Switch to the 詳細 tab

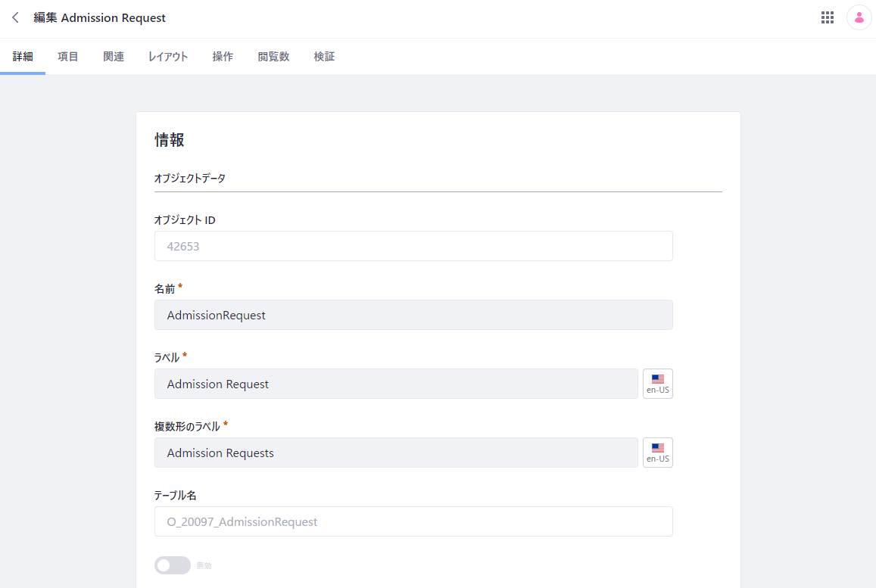click(23, 57)
